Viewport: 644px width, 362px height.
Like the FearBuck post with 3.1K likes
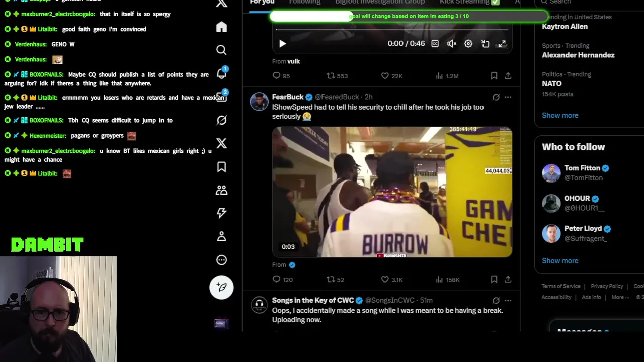[391, 280]
